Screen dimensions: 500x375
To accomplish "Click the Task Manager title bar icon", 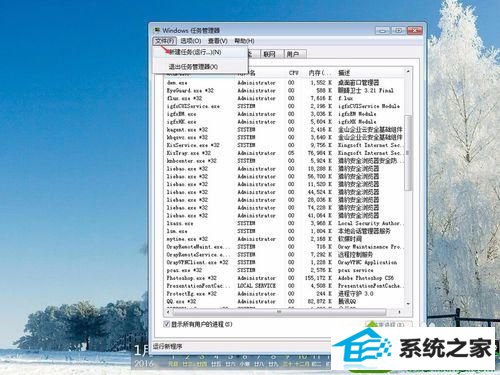I will click(157, 30).
